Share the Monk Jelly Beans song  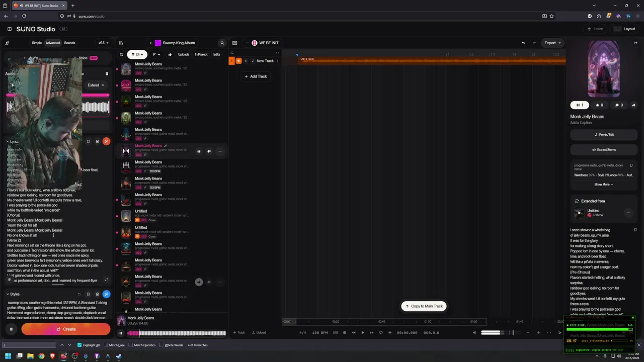click(x=633, y=105)
